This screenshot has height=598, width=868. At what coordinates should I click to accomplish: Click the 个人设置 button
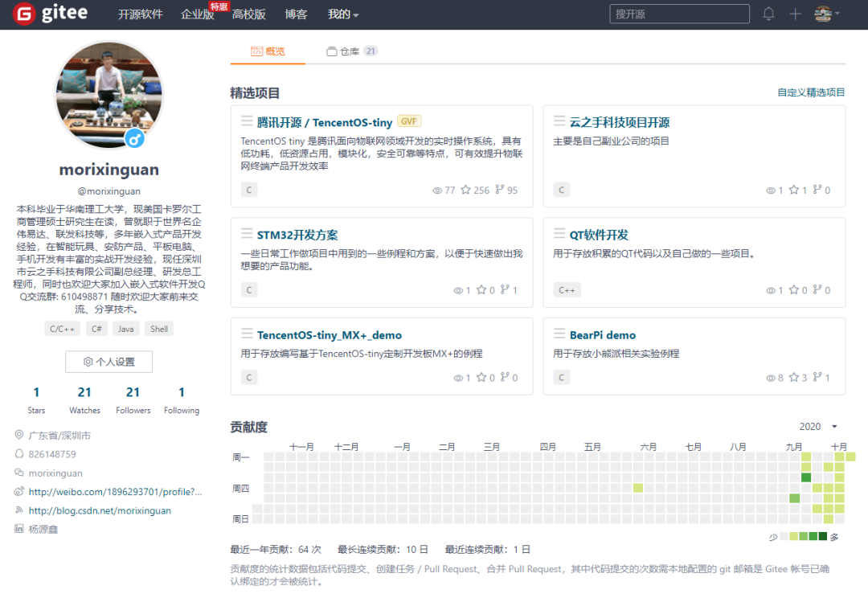tap(109, 362)
